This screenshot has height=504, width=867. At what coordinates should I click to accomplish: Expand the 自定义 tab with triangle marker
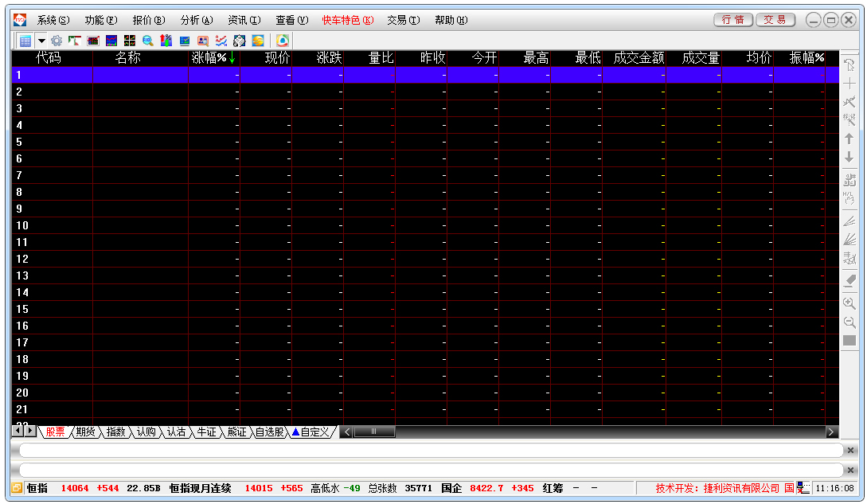click(x=310, y=432)
